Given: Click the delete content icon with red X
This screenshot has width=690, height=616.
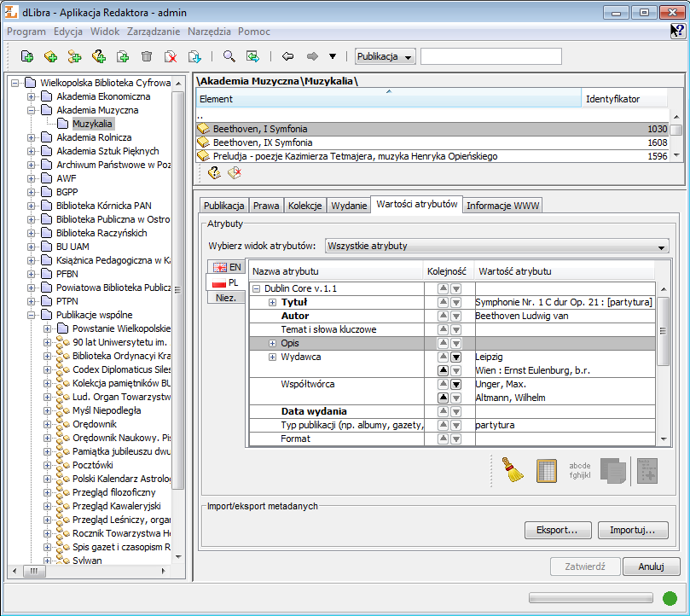Looking at the screenshot, I should coord(171,56).
